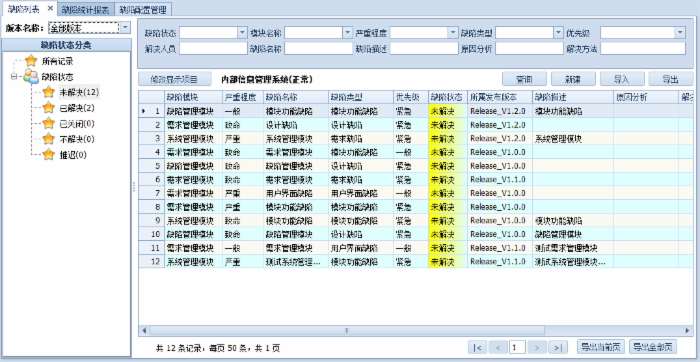This screenshot has width=700, height=362.
Task: Open the 缺陷状态 filter dropdown
Action: [242, 33]
